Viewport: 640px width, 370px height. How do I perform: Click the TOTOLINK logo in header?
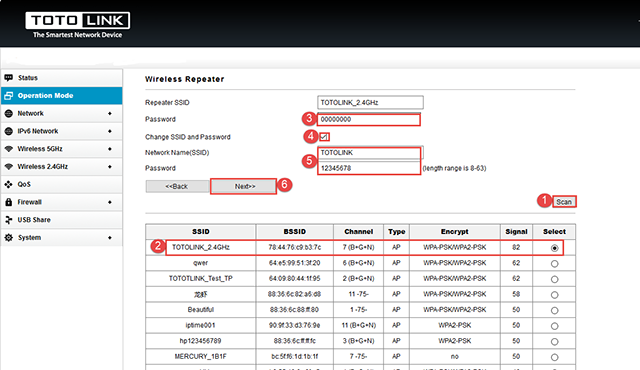tap(78, 25)
